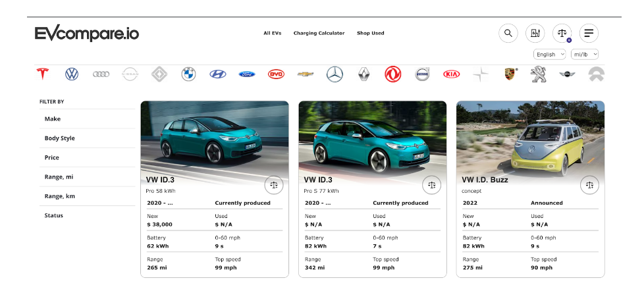
Task: Add VW I.D. Buzz to compare
Action: pos(590,185)
